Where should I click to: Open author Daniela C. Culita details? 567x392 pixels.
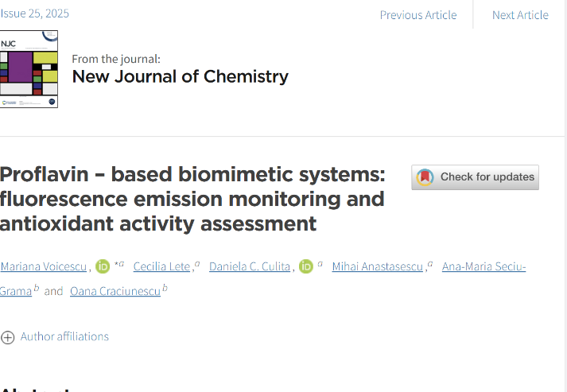249,266
